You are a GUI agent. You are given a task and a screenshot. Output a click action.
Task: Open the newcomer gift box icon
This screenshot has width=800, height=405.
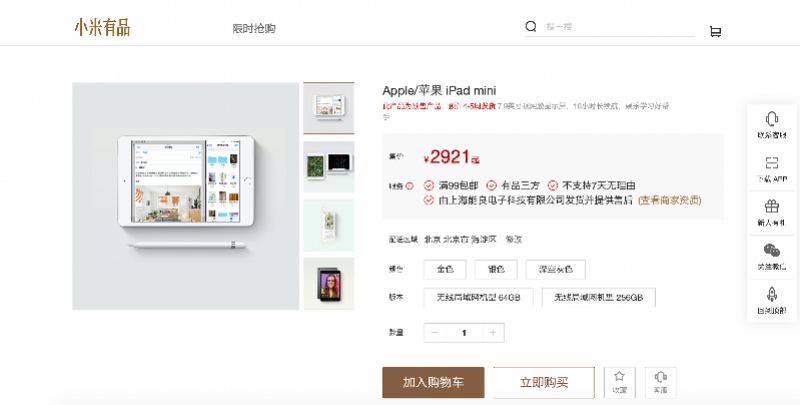(771, 207)
